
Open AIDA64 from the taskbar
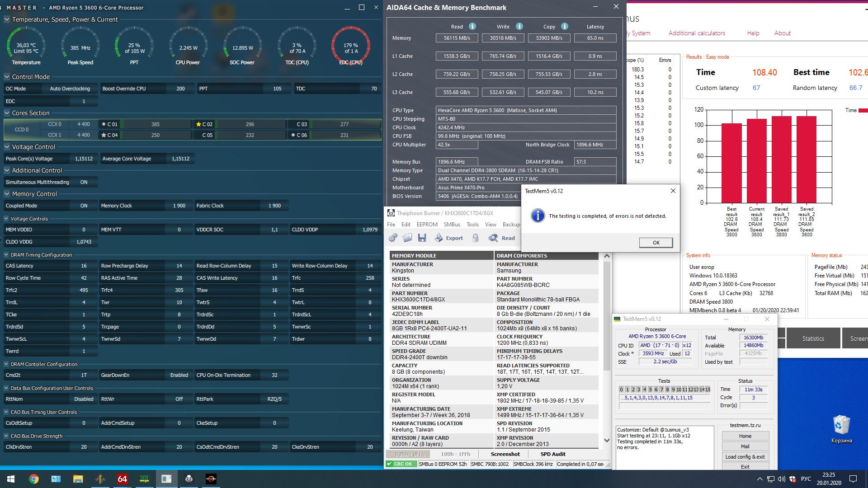[122, 479]
